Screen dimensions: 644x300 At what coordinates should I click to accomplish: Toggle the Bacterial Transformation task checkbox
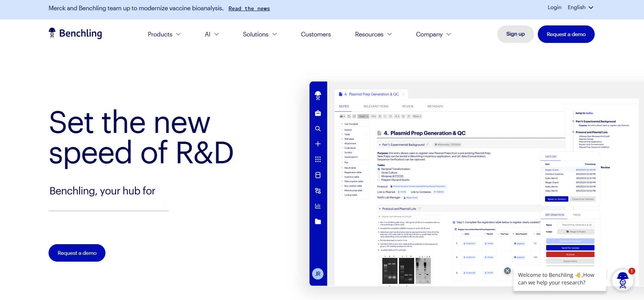click(379, 169)
